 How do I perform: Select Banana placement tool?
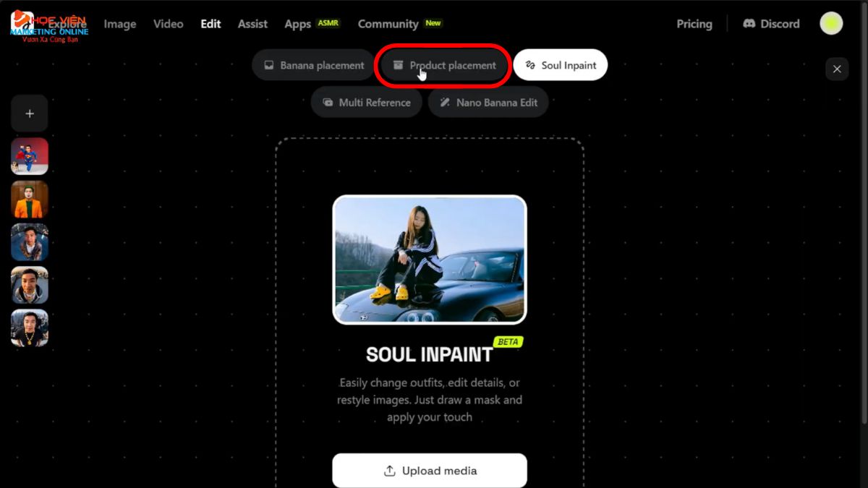pos(314,65)
